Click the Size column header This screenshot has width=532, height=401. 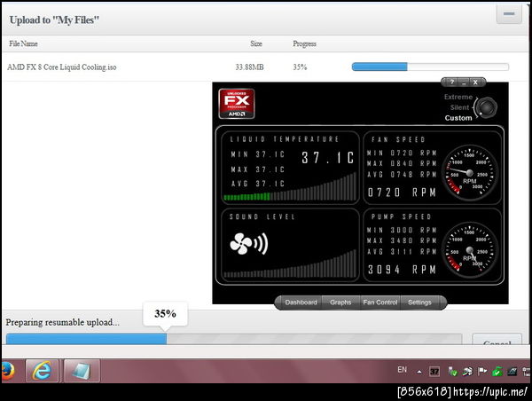(256, 43)
